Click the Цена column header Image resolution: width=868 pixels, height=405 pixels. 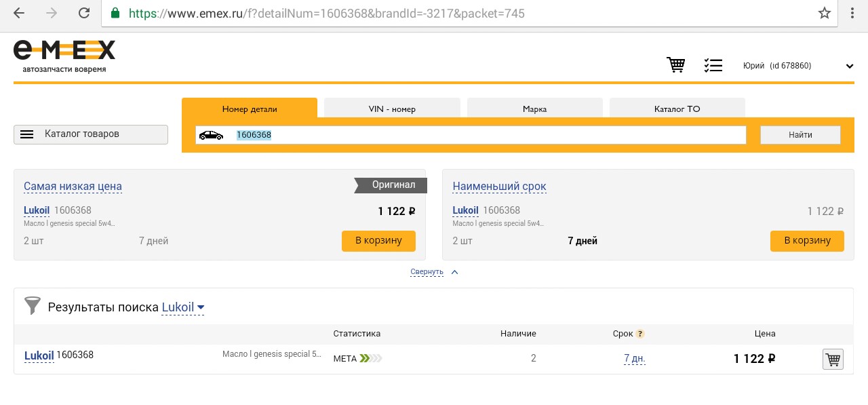point(765,334)
